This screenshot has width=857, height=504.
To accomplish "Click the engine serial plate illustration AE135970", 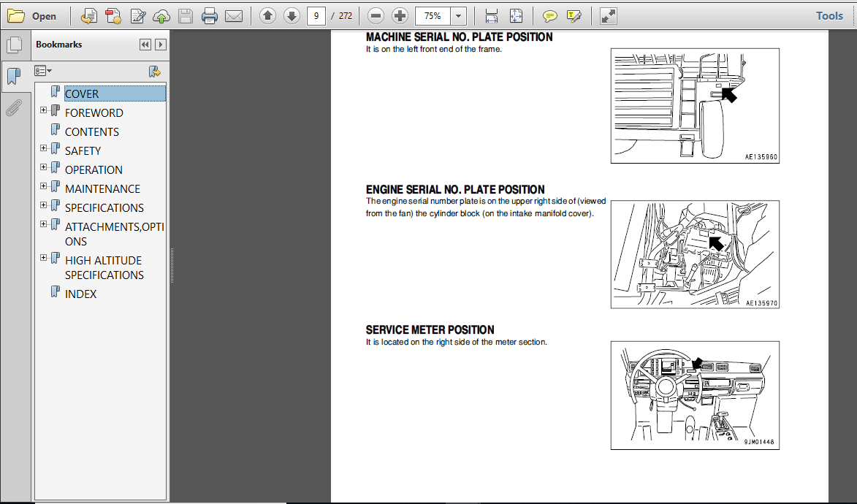I will pyautogui.click(x=695, y=254).
